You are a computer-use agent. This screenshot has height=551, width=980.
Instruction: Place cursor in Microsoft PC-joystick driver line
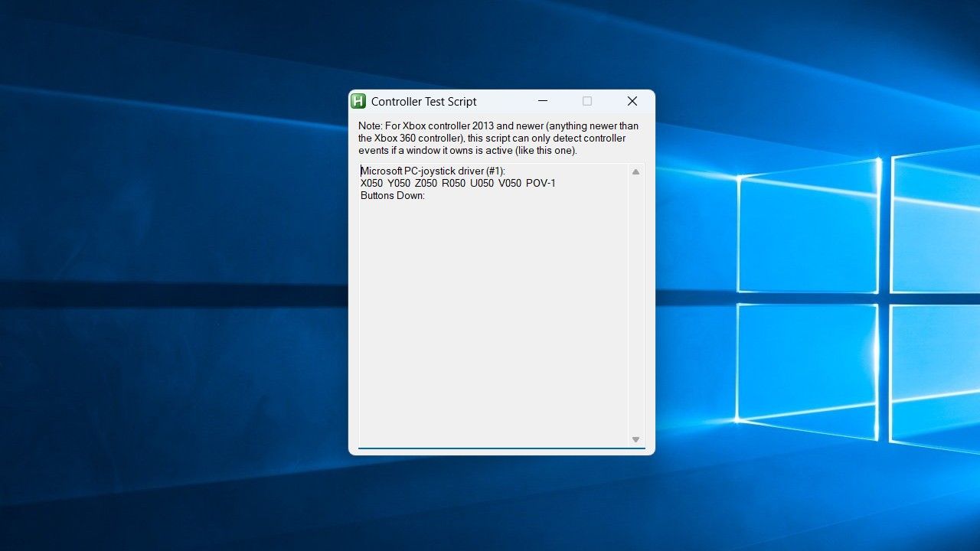tap(433, 171)
